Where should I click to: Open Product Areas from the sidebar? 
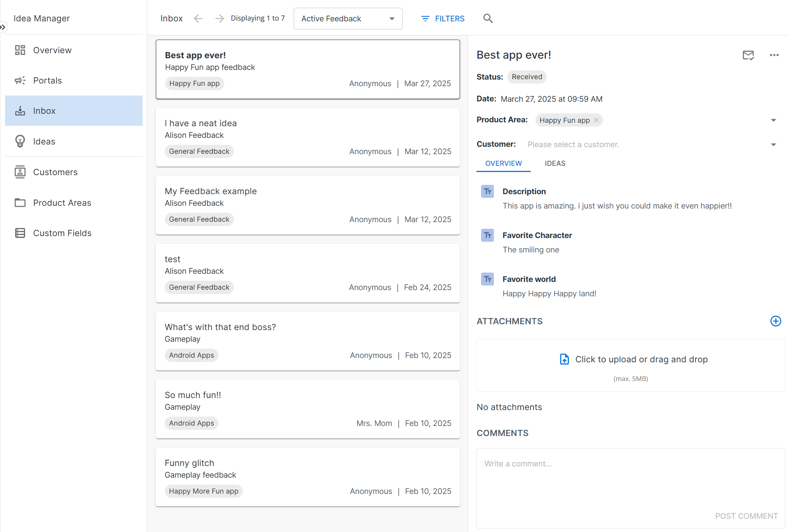[x=62, y=202]
